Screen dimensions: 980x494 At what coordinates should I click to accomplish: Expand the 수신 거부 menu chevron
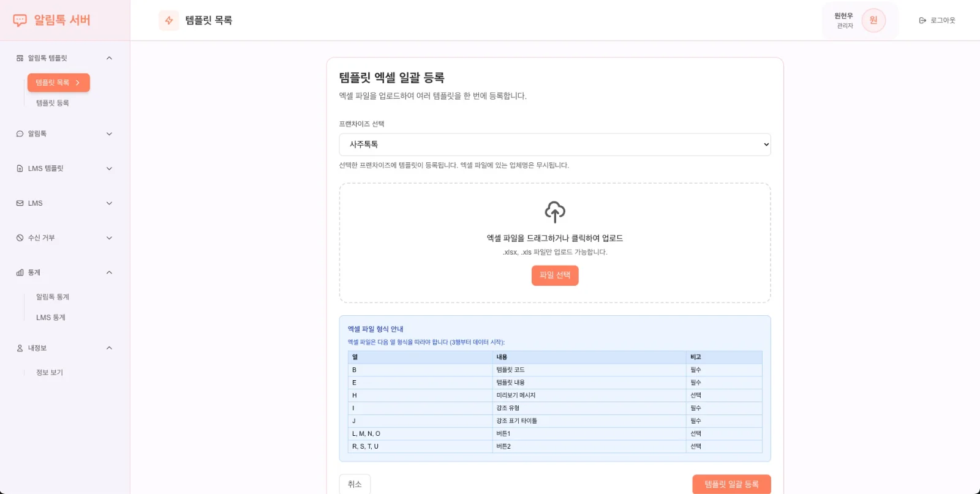[x=109, y=238]
